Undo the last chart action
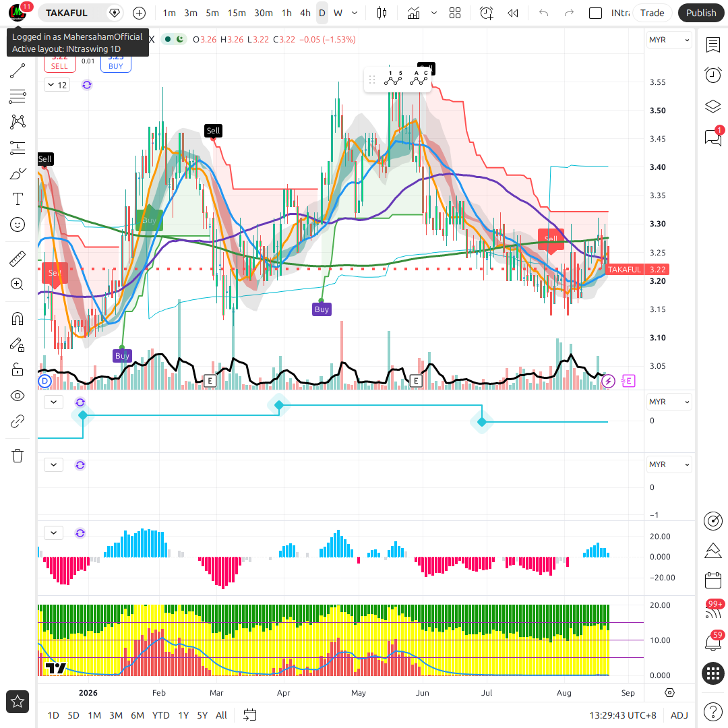728x728 pixels. coord(543,13)
